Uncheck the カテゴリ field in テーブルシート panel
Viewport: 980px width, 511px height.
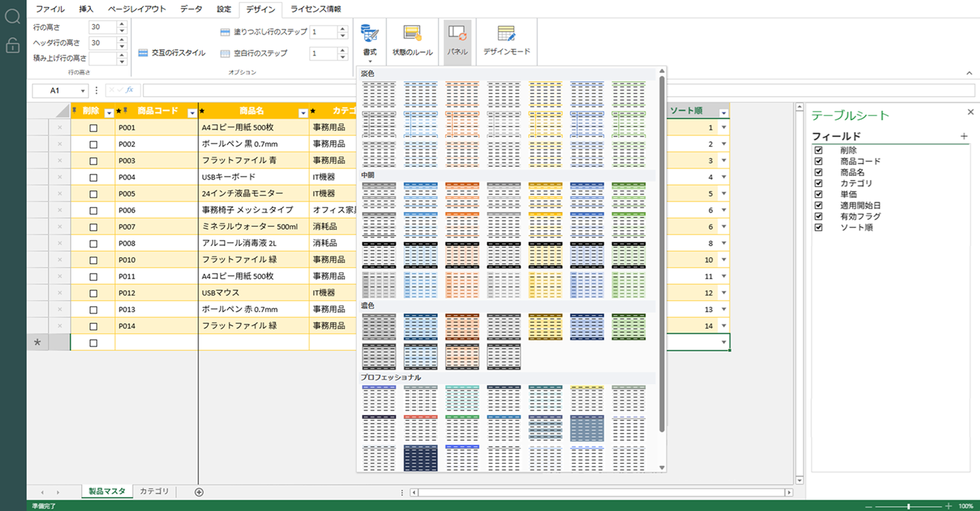pyautogui.click(x=818, y=183)
